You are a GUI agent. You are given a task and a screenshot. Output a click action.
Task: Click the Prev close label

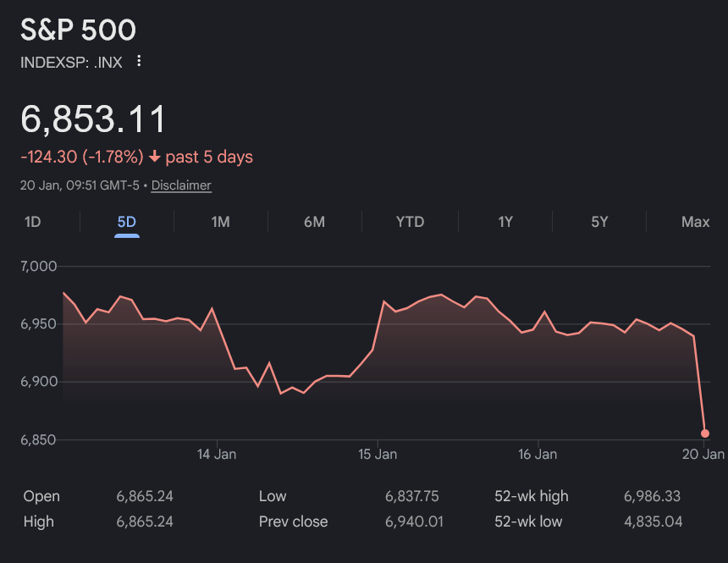293,522
